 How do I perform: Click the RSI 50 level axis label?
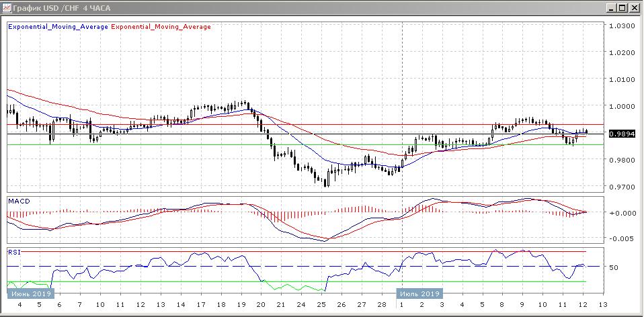(x=614, y=267)
